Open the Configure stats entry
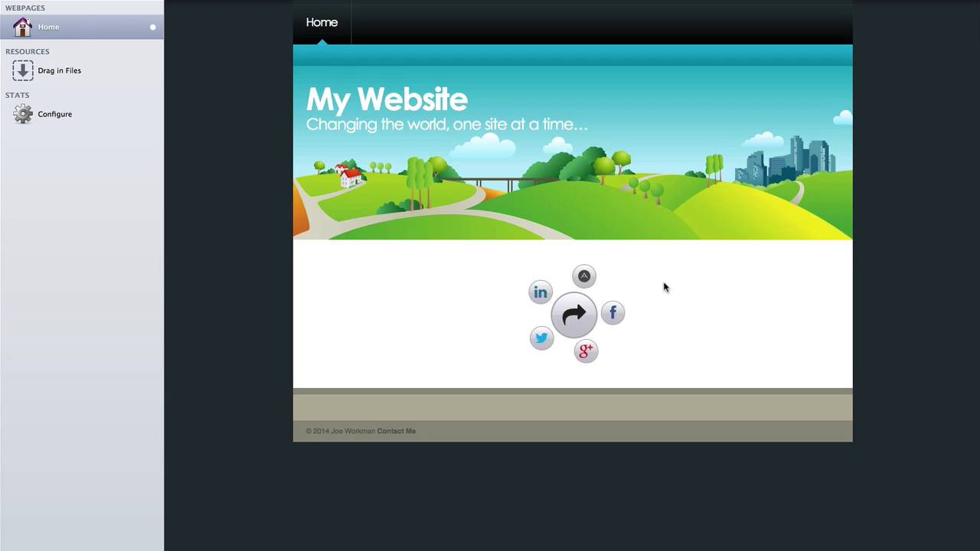980x551 pixels. point(54,114)
